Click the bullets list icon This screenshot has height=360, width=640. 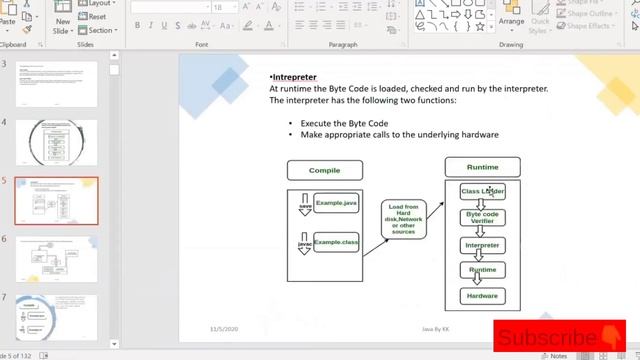[x=299, y=6]
